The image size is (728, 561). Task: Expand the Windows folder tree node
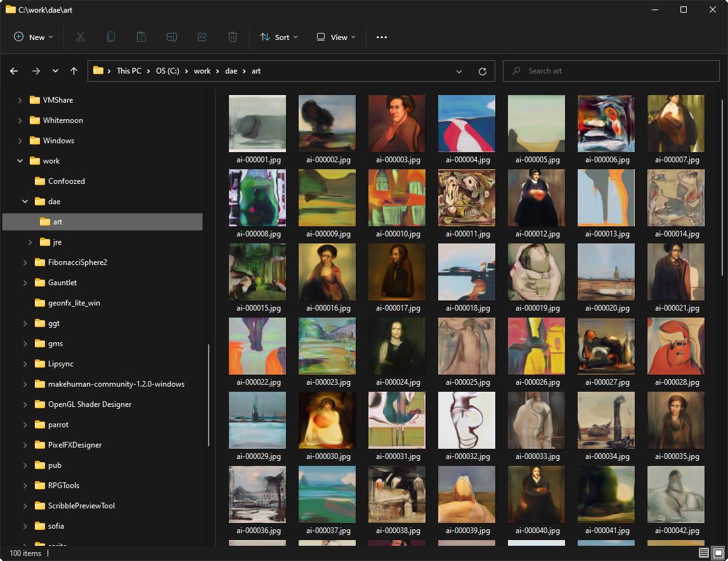pyautogui.click(x=20, y=141)
